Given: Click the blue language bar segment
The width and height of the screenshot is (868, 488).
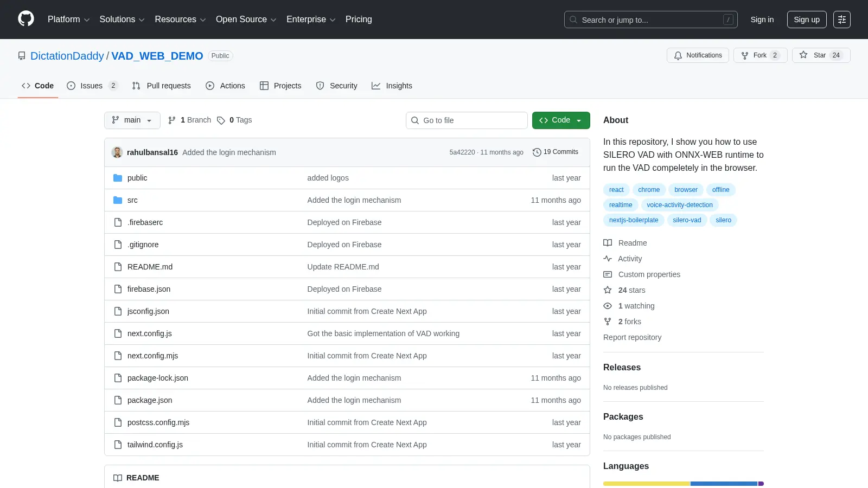Looking at the screenshot, I should [724, 484].
